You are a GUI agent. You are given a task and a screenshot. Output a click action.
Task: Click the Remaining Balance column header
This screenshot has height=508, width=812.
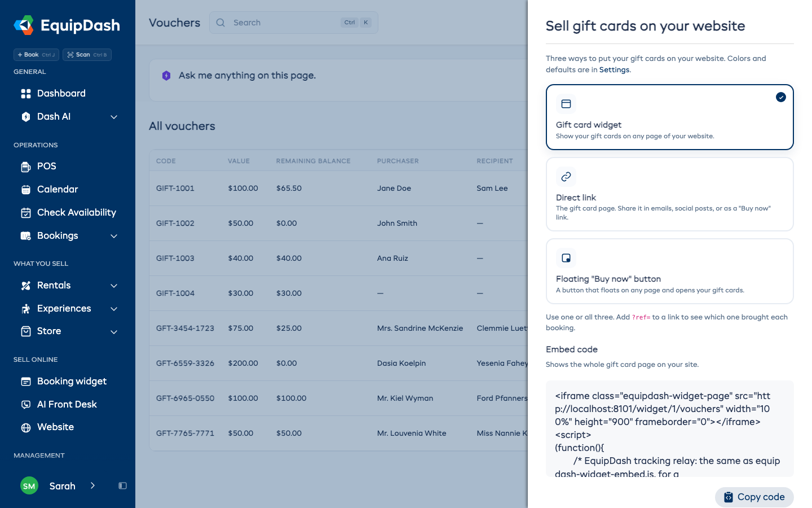pyautogui.click(x=313, y=161)
